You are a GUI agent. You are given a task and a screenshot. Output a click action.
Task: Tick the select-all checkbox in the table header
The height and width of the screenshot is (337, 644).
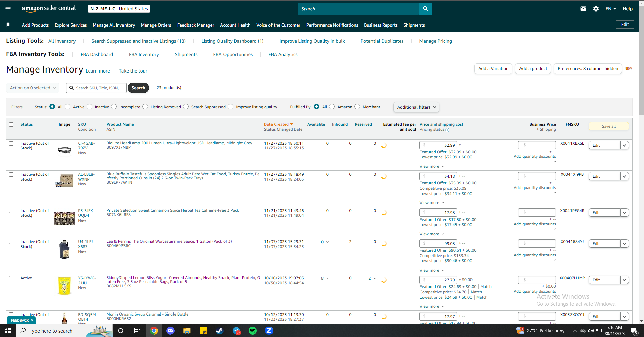(11, 124)
